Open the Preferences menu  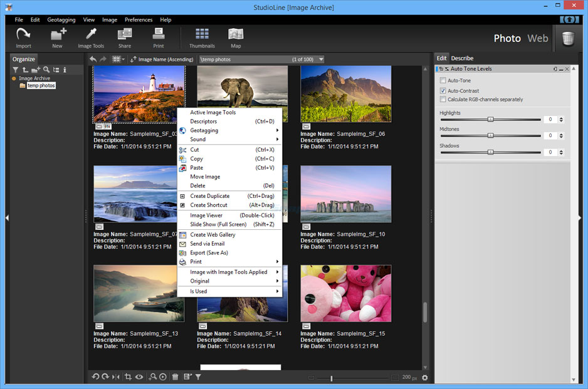(138, 19)
